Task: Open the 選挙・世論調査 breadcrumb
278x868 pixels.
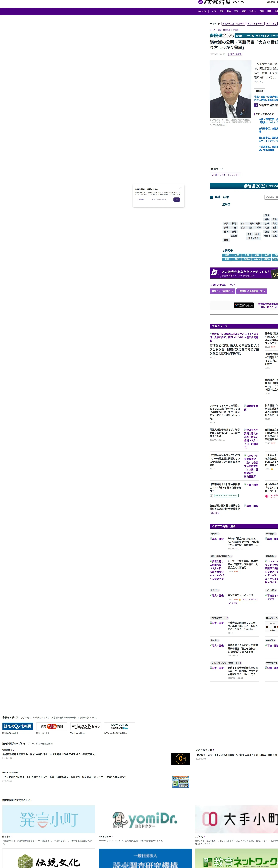Action: click(224, 30)
